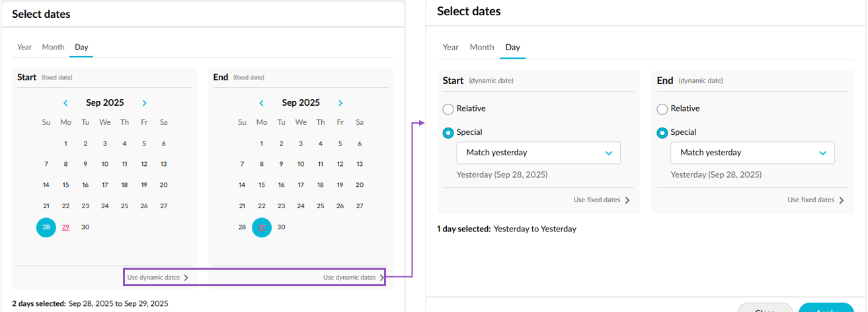
Task: Go to previous month in End calendar
Action: click(x=261, y=103)
